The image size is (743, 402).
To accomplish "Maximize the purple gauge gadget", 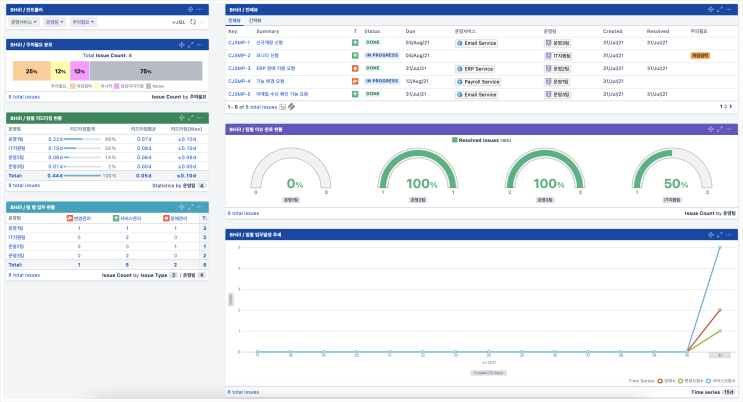I will [721, 129].
